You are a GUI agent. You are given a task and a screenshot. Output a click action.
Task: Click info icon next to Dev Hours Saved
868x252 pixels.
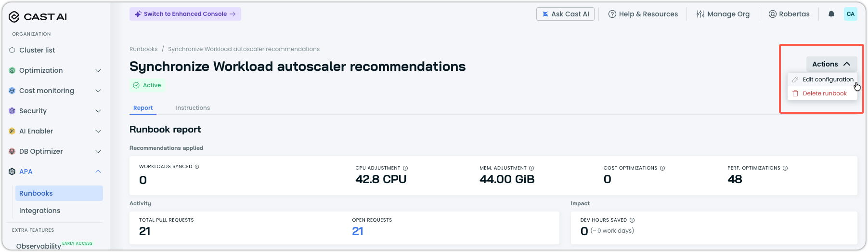pos(632,220)
